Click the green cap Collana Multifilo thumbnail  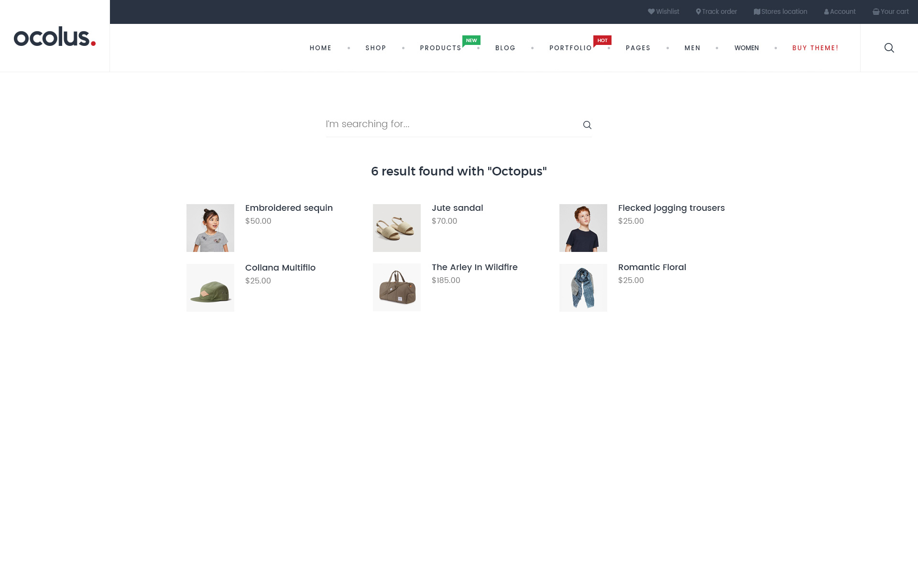pos(210,288)
